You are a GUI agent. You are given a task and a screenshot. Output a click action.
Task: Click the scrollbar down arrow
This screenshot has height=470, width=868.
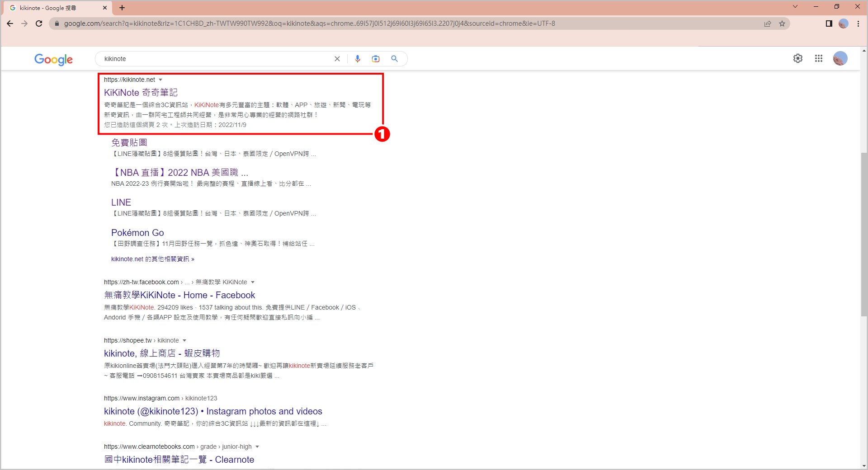(864, 466)
